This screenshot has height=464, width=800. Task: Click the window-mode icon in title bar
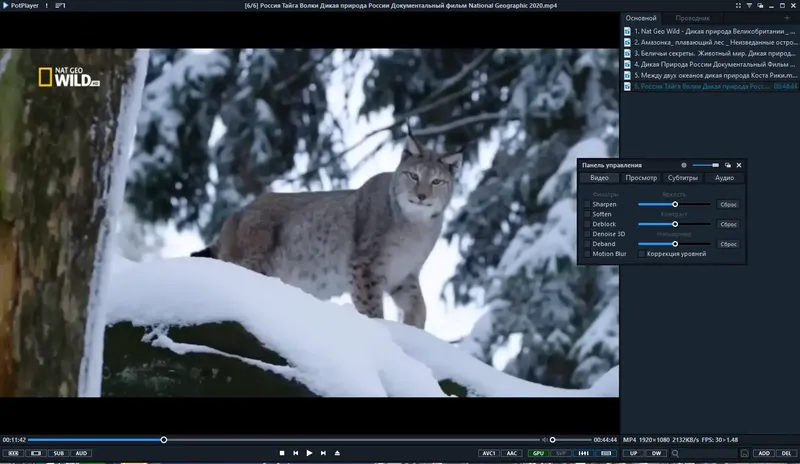tap(760, 6)
